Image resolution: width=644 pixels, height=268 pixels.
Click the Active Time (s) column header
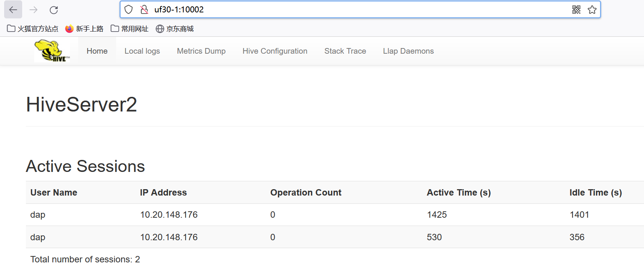tap(459, 193)
